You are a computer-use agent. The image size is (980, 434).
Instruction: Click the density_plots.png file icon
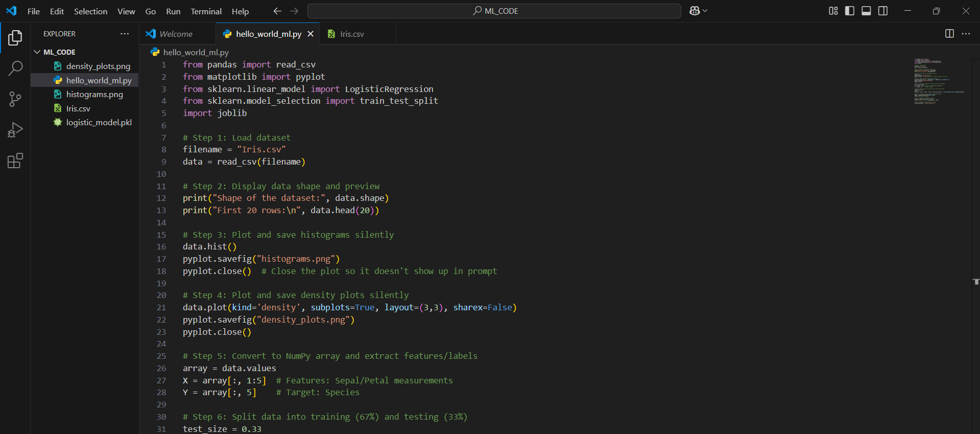[x=58, y=66]
